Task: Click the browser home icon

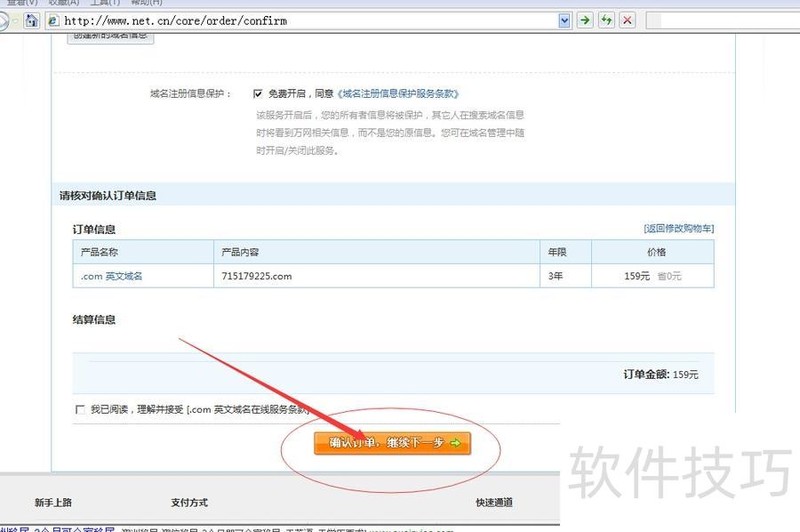Action: (32, 20)
